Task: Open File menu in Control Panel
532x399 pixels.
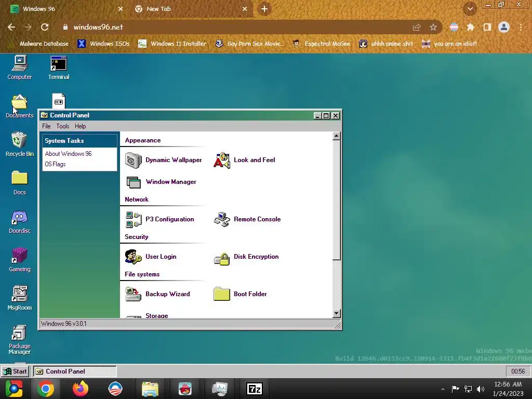Action: (46, 126)
